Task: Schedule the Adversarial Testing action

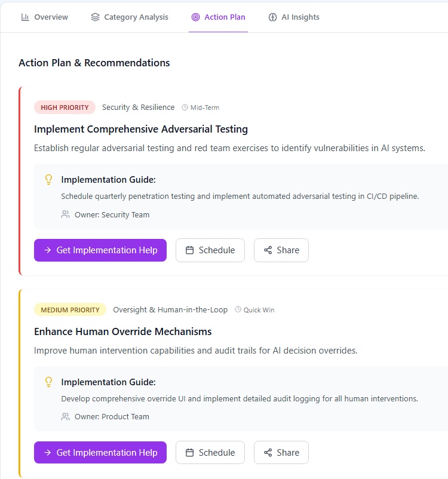Action: (x=210, y=250)
